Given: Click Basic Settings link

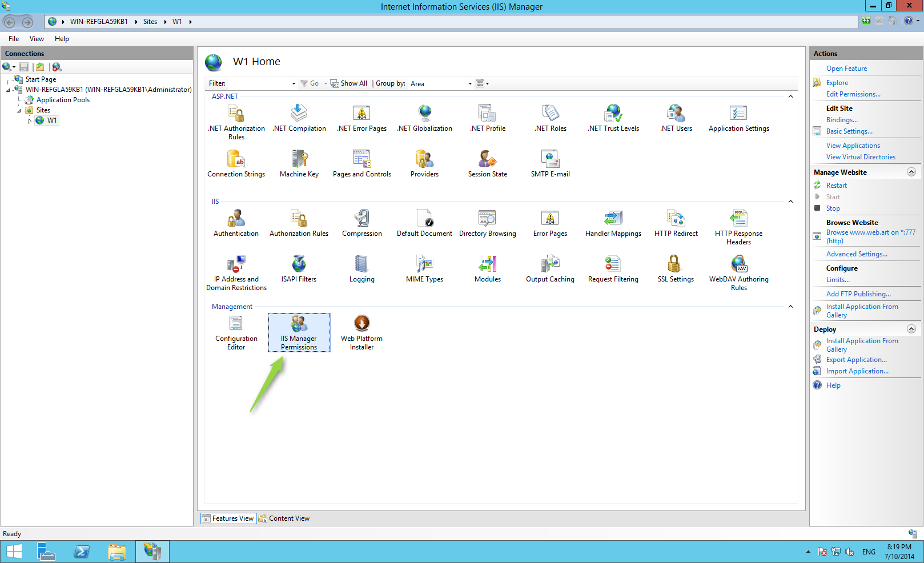Looking at the screenshot, I should [849, 131].
